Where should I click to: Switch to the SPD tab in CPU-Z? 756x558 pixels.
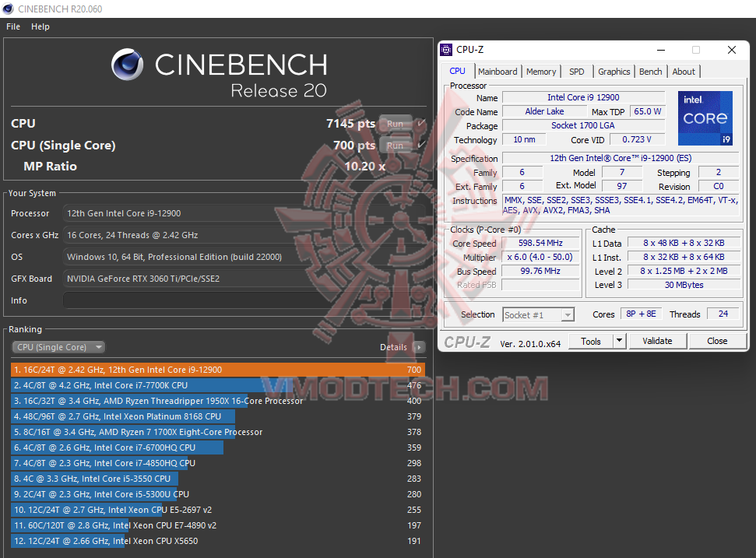coord(577,72)
